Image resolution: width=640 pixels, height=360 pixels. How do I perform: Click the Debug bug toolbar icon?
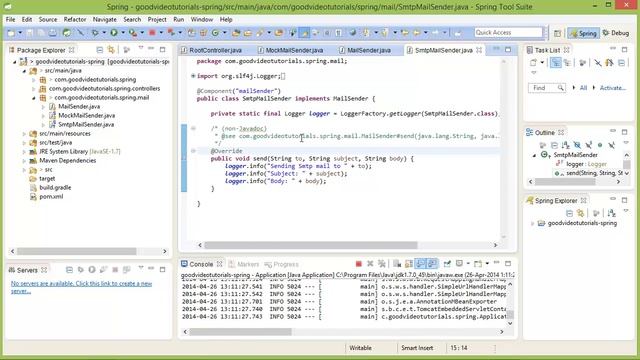click(x=95, y=33)
